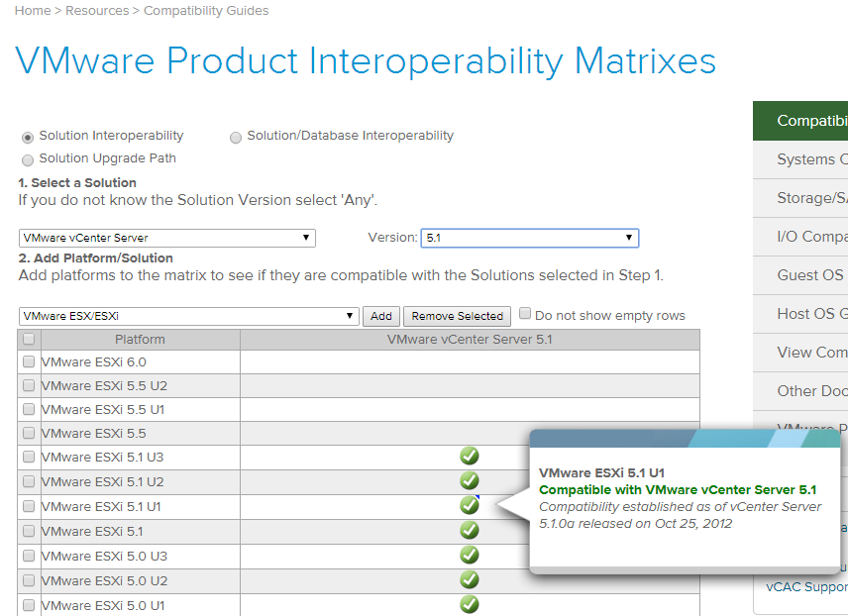
Task: Enable the Do not show empty rows checkbox
Action: coord(524,314)
